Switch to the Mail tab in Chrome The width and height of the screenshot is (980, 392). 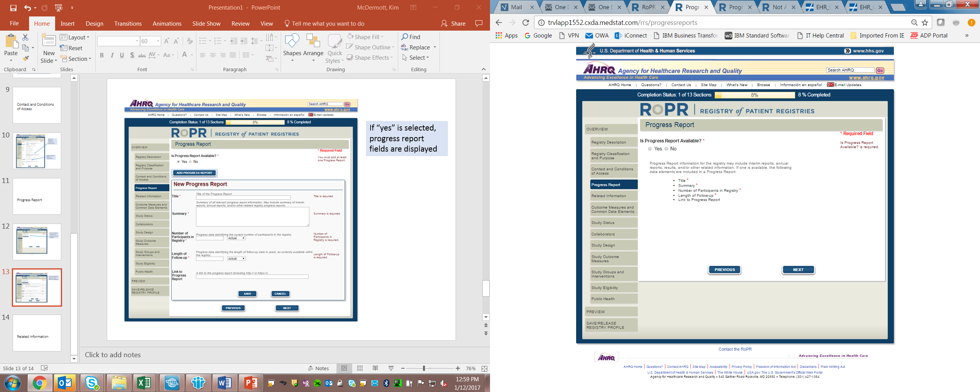(x=517, y=7)
